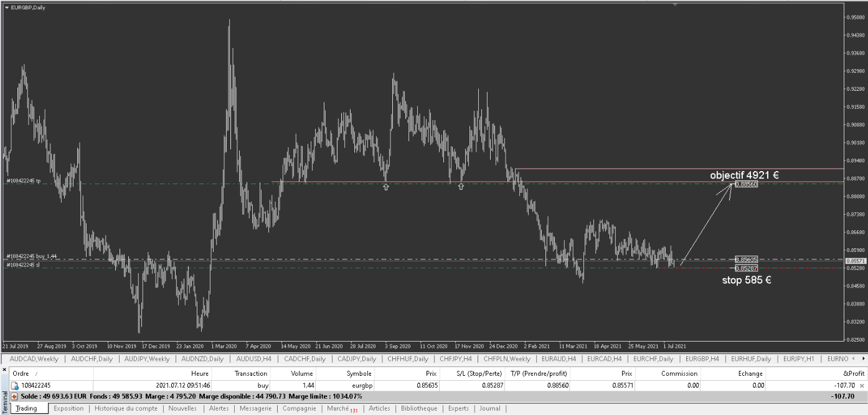Open the AUDUSD,H4 chart tab

[253, 359]
